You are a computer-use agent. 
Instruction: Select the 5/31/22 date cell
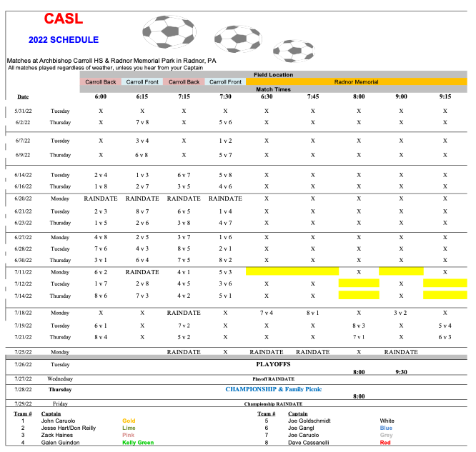click(x=23, y=111)
